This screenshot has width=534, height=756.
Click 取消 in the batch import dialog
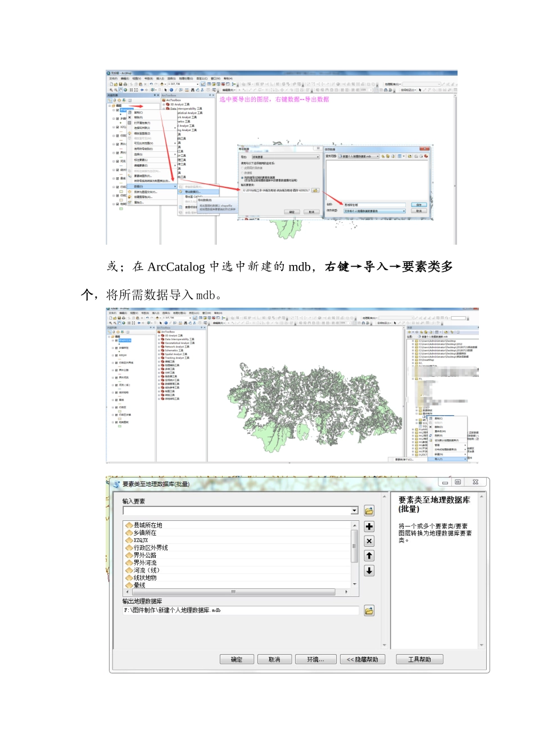(274, 659)
